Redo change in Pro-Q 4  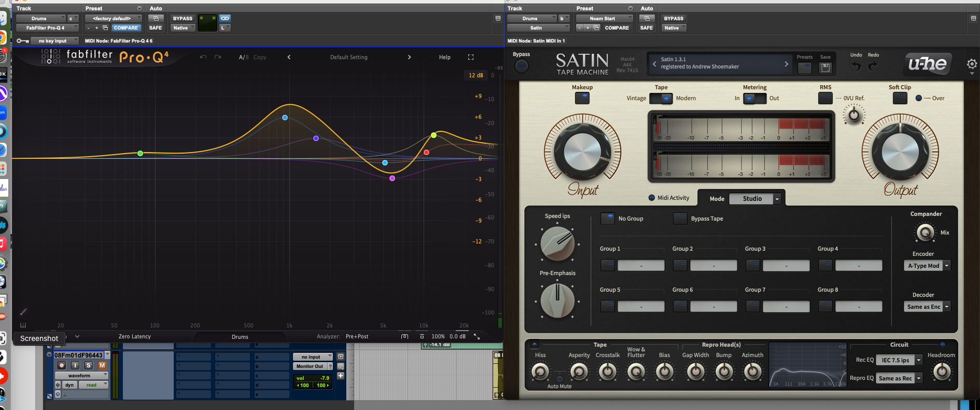coord(218,57)
